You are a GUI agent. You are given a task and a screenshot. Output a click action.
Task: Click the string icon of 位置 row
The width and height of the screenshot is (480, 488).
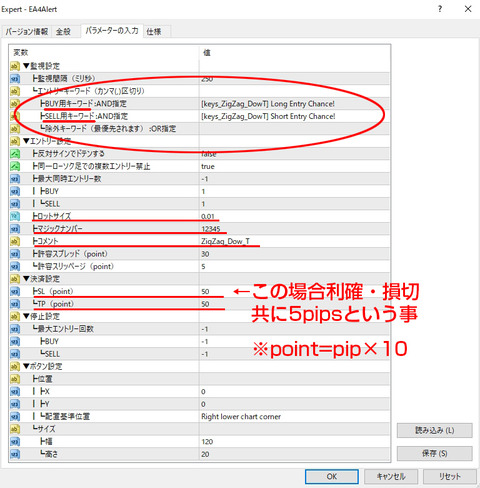(x=15, y=379)
